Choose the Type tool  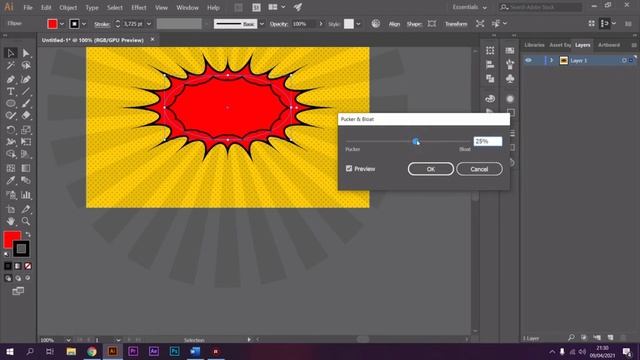[x=11, y=91]
